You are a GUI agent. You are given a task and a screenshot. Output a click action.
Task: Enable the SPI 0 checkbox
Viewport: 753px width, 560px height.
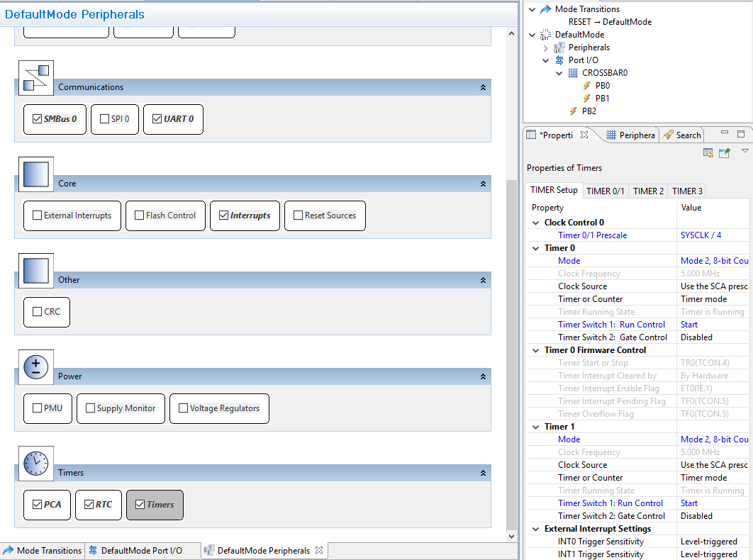[x=104, y=119]
